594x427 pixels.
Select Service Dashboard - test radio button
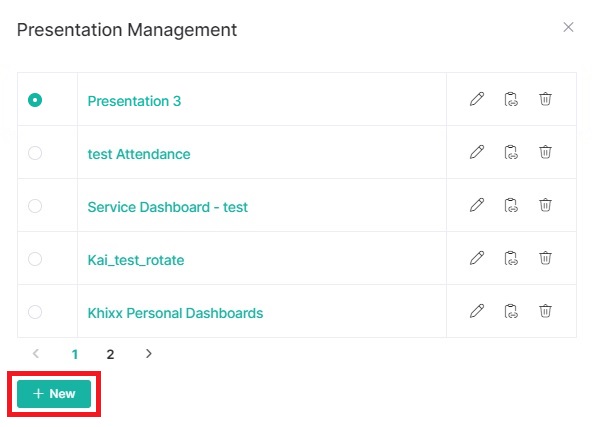click(35, 206)
